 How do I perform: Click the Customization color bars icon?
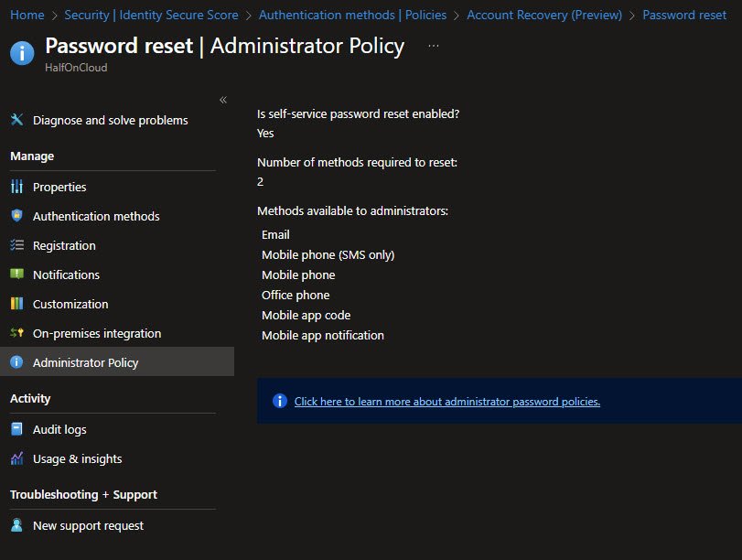[16, 304]
